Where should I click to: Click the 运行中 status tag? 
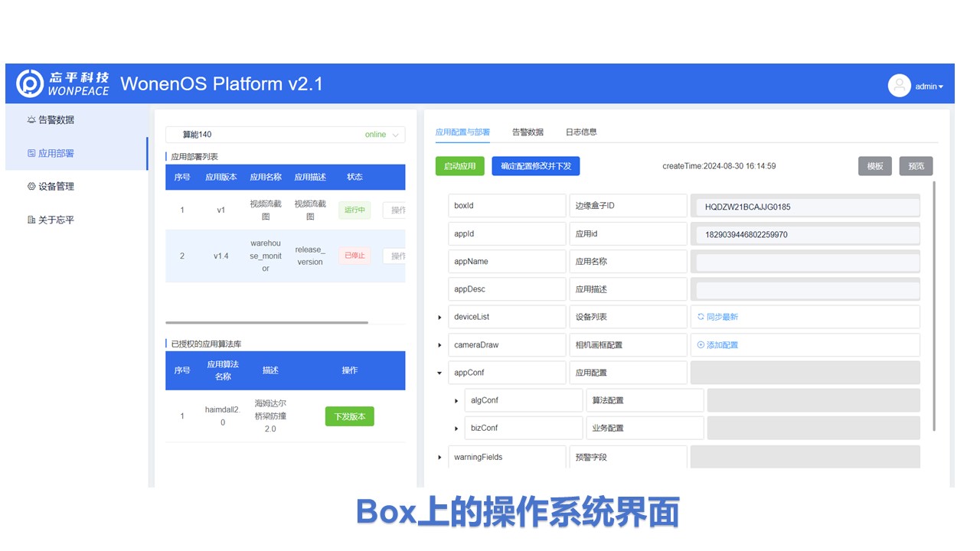(354, 210)
